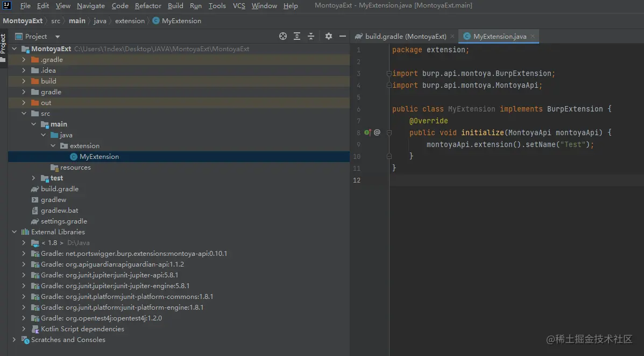Open the Refactor menu
This screenshot has height=356, width=644.
(148, 6)
